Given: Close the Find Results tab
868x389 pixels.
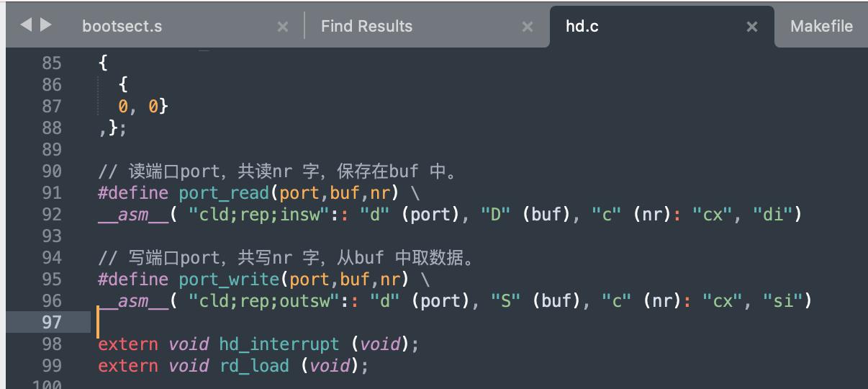Looking at the screenshot, I should click(x=528, y=27).
